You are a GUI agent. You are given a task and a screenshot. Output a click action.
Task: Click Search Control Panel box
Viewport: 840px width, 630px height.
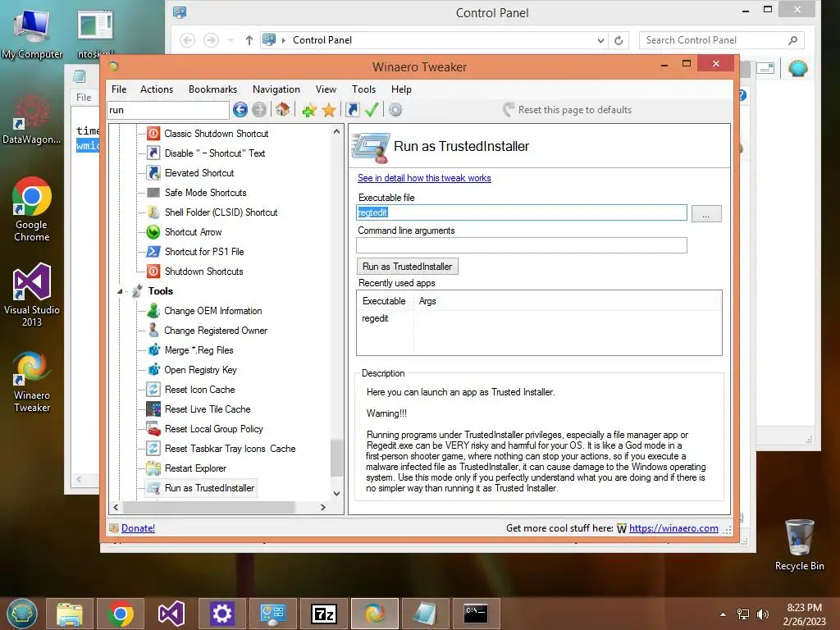721,40
